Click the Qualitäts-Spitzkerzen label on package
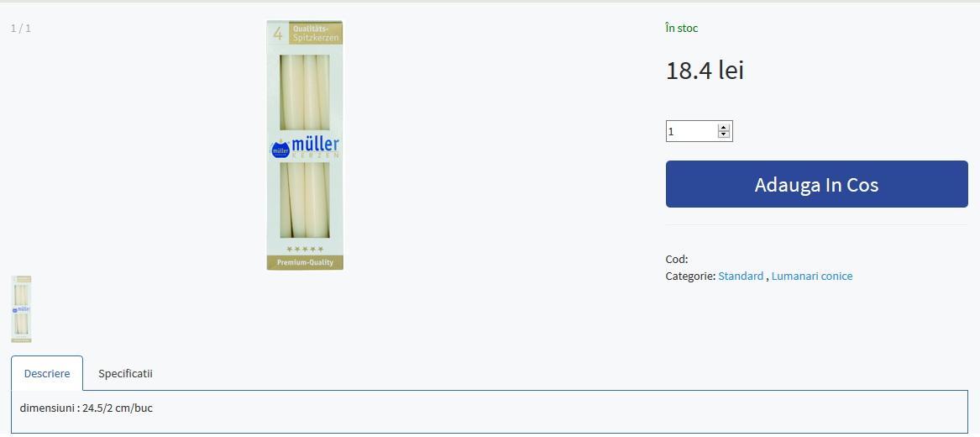This screenshot has width=980, height=437. 316,34
